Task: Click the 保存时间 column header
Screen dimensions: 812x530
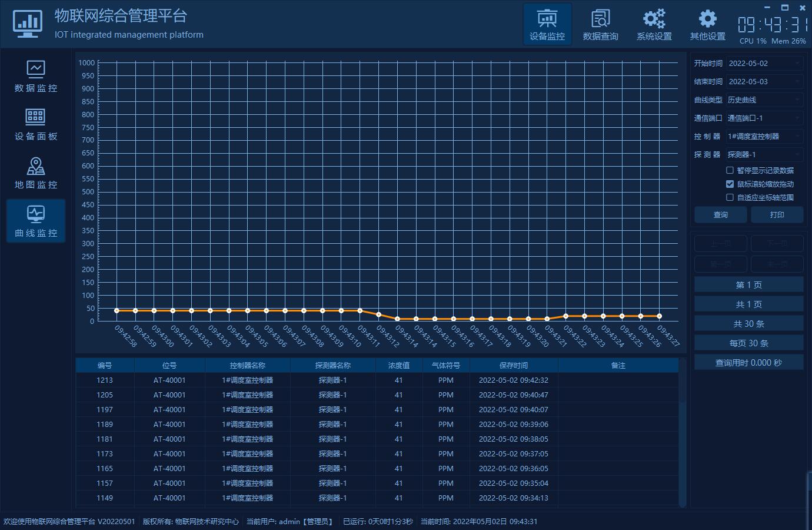Action: 513,366
